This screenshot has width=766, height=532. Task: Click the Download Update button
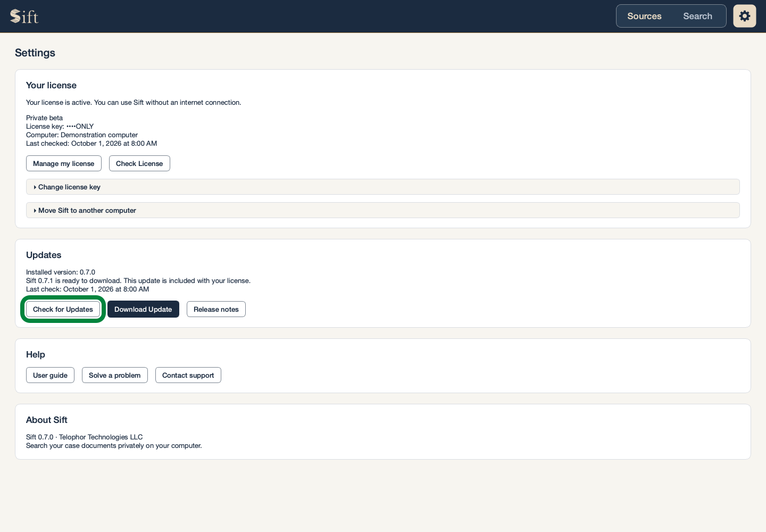(143, 309)
